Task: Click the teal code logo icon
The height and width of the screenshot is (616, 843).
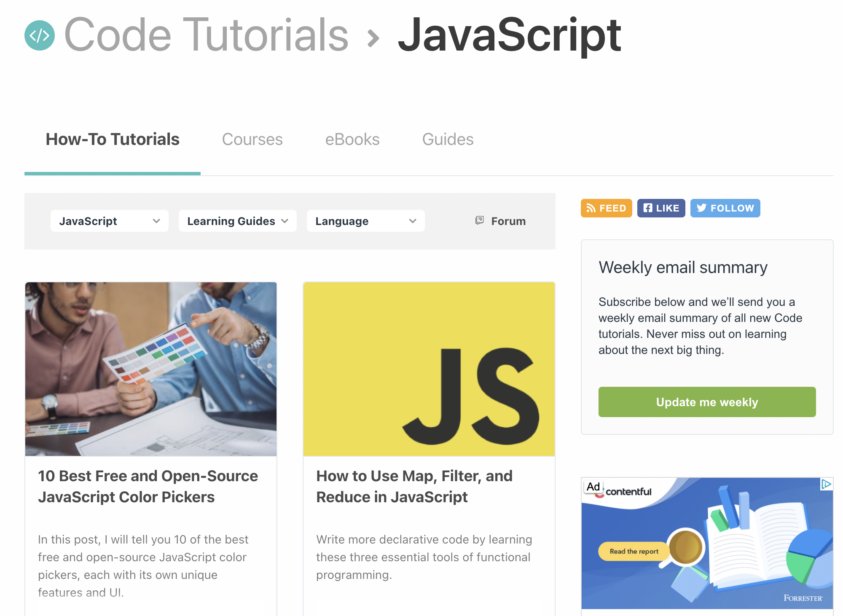Action: [x=40, y=36]
